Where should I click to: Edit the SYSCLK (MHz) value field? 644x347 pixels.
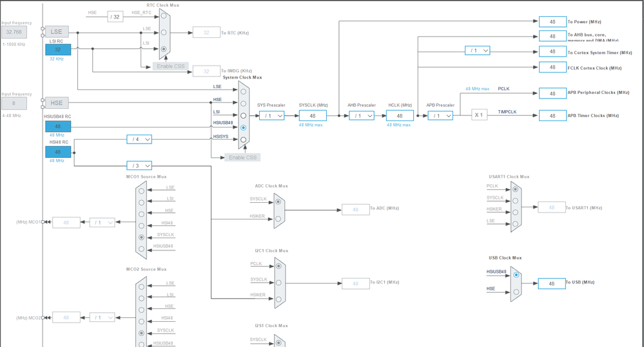(313, 116)
